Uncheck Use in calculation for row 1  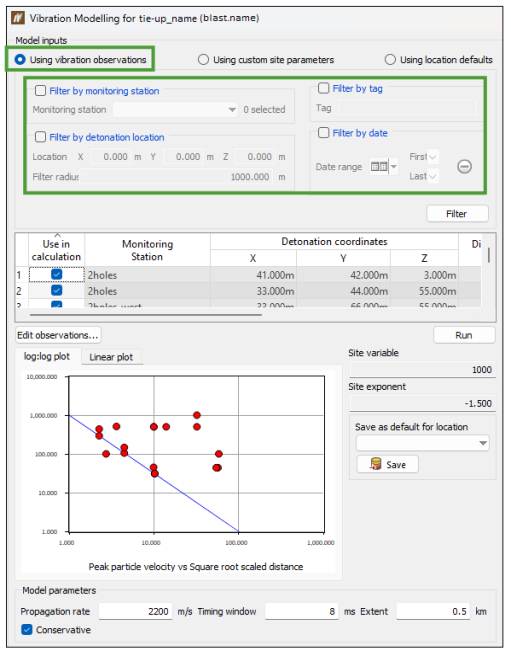coord(56,274)
